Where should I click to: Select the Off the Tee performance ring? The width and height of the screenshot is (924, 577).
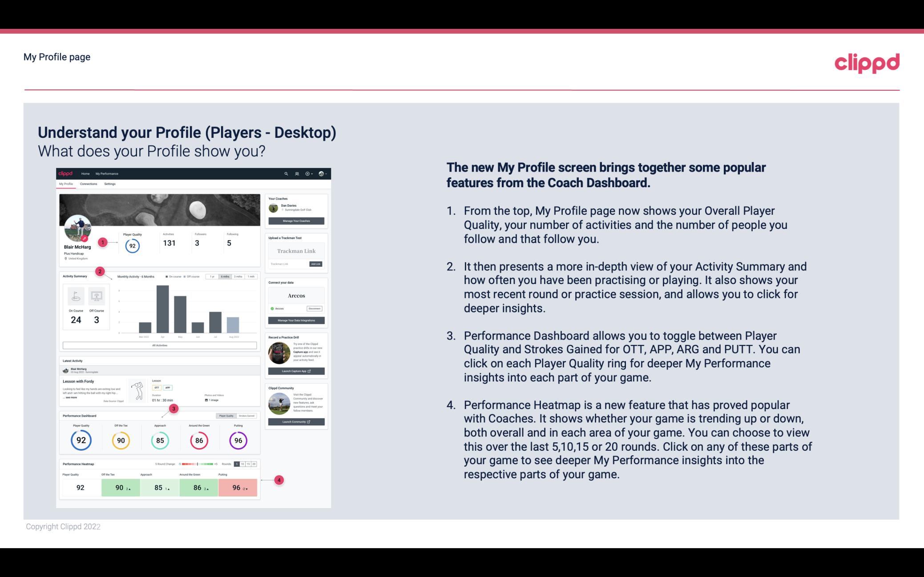pos(121,439)
